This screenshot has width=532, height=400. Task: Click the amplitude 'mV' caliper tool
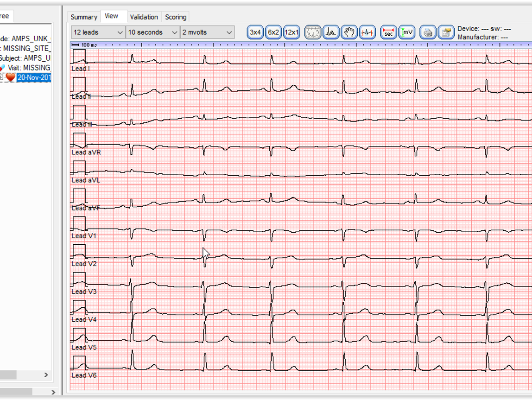pyautogui.click(x=407, y=32)
